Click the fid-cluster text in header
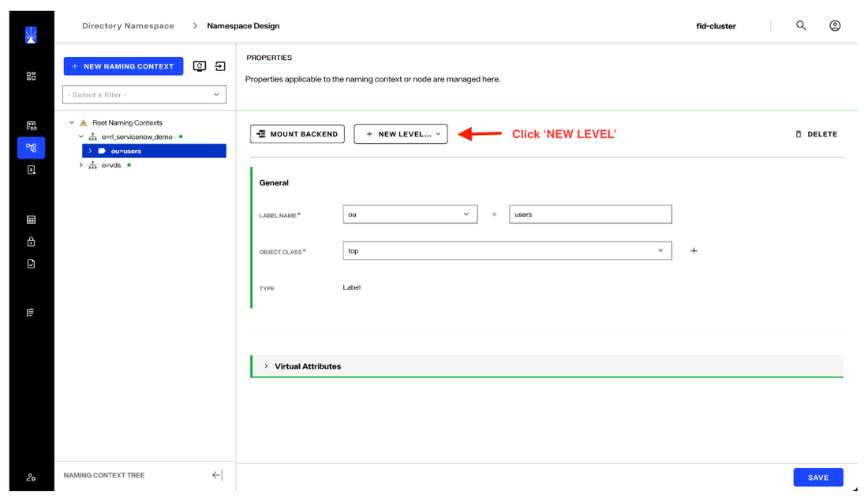Viewport: 868px width, 498px height. [716, 26]
